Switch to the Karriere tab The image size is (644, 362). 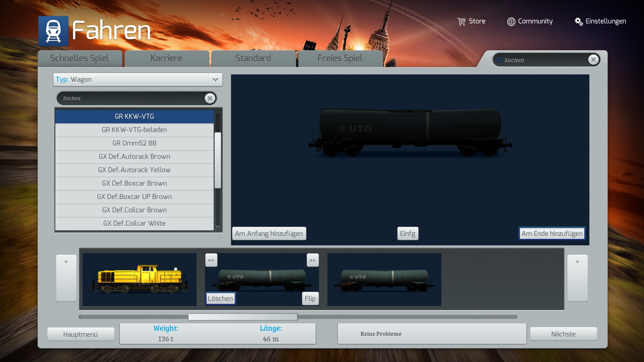[166, 58]
